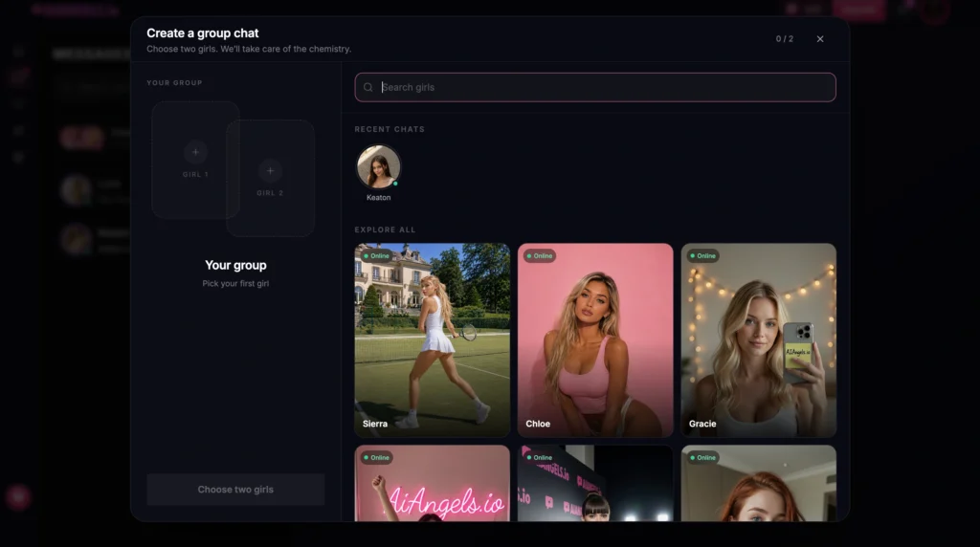The image size is (980, 547).
Task: Select the red-haired girl card
Action: pos(759,483)
